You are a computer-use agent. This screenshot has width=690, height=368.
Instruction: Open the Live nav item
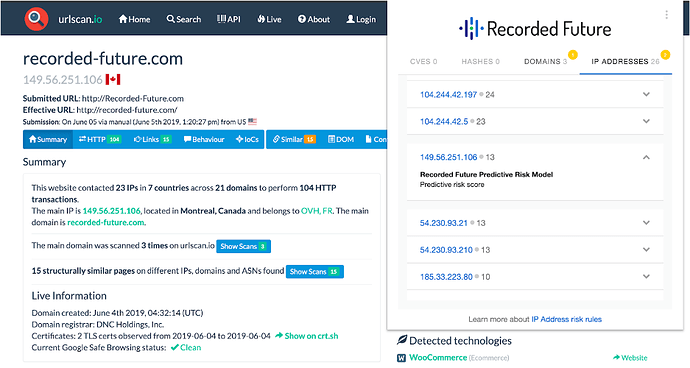pyautogui.click(x=269, y=19)
